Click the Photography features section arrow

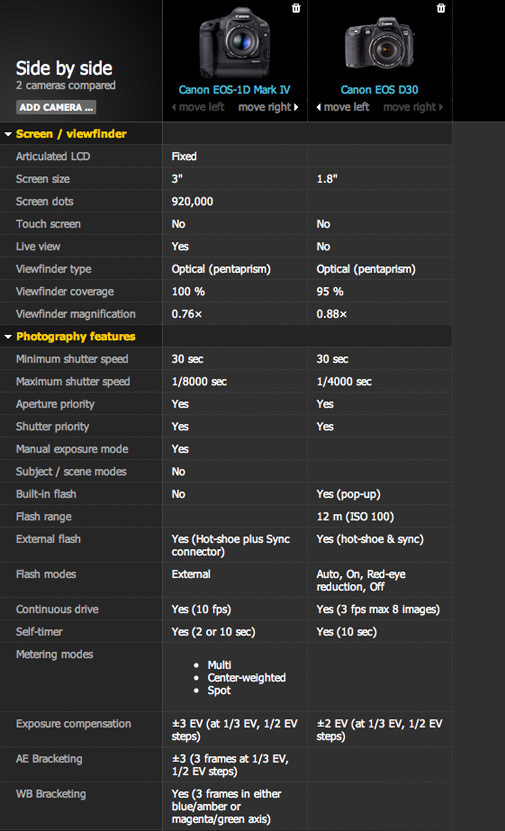pos(8,337)
